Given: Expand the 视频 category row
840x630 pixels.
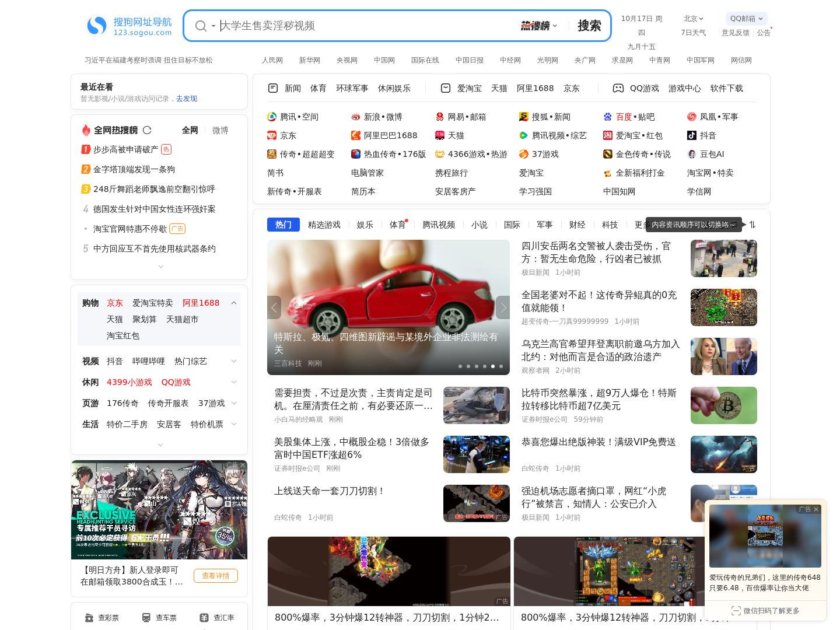Looking at the screenshot, I should tap(234, 361).
